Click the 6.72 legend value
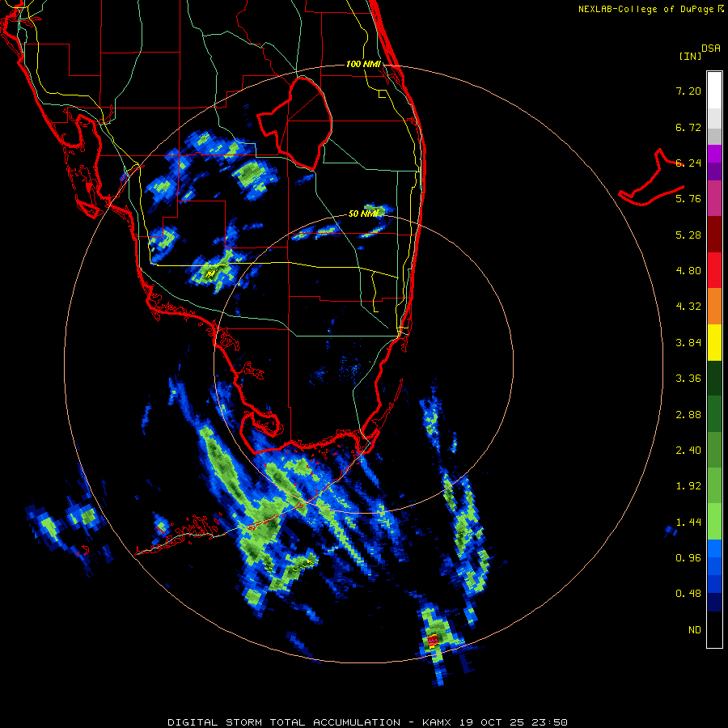The width and height of the screenshot is (728, 728). coord(688,127)
